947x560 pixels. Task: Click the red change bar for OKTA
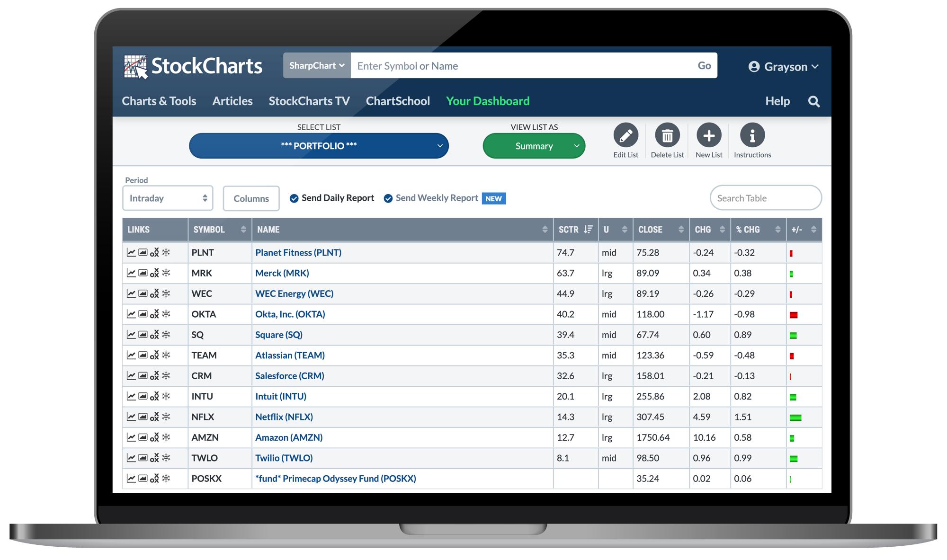click(794, 315)
